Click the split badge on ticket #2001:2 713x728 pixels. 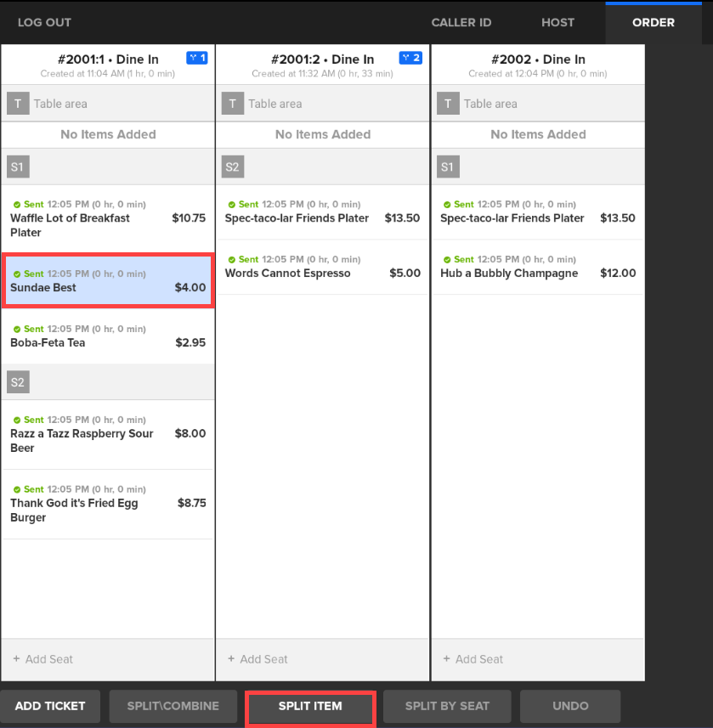coord(410,58)
